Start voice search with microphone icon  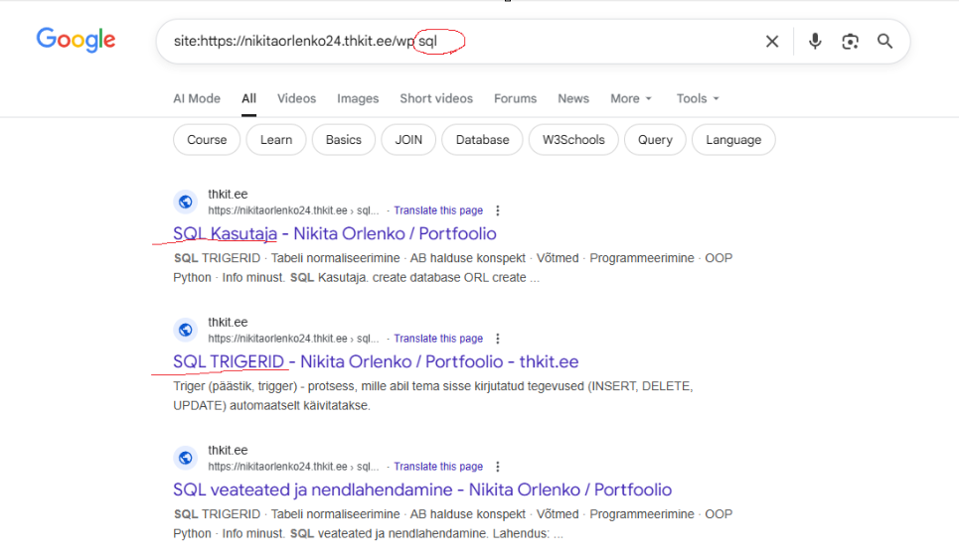click(815, 42)
